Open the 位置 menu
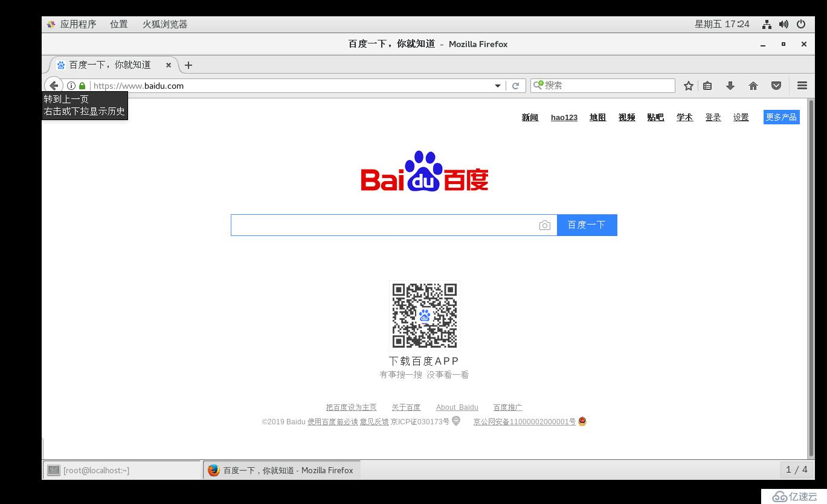827x504 pixels. click(x=119, y=24)
